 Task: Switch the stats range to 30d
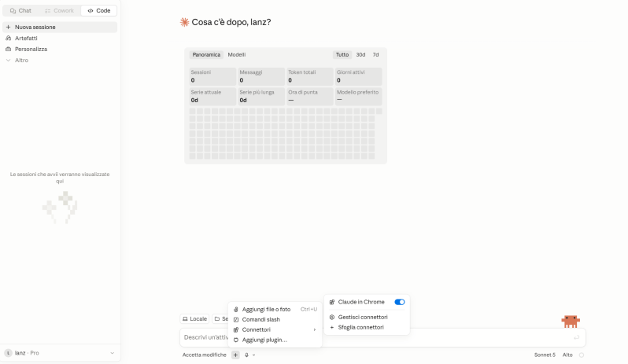360,55
